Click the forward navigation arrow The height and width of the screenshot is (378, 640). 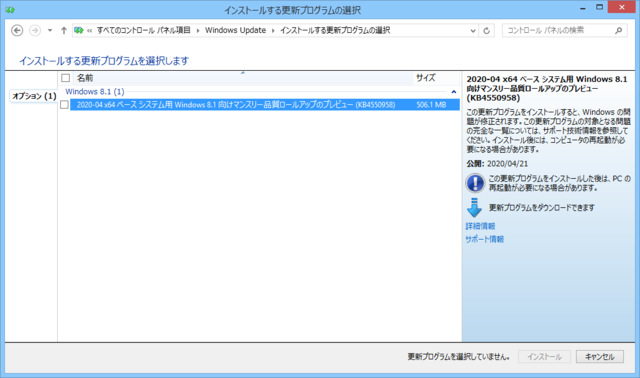(35, 31)
